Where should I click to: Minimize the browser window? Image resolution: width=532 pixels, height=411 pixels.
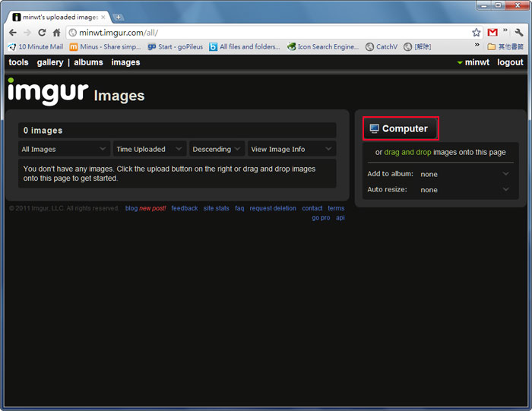tap(484, 5)
